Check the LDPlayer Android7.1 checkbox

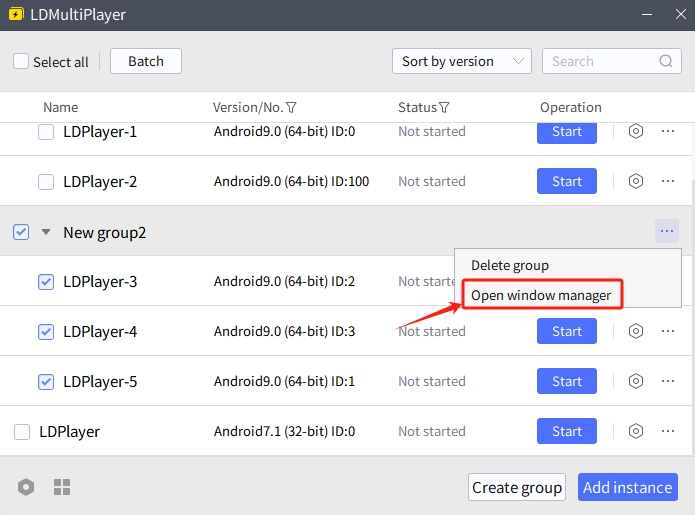coord(22,432)
